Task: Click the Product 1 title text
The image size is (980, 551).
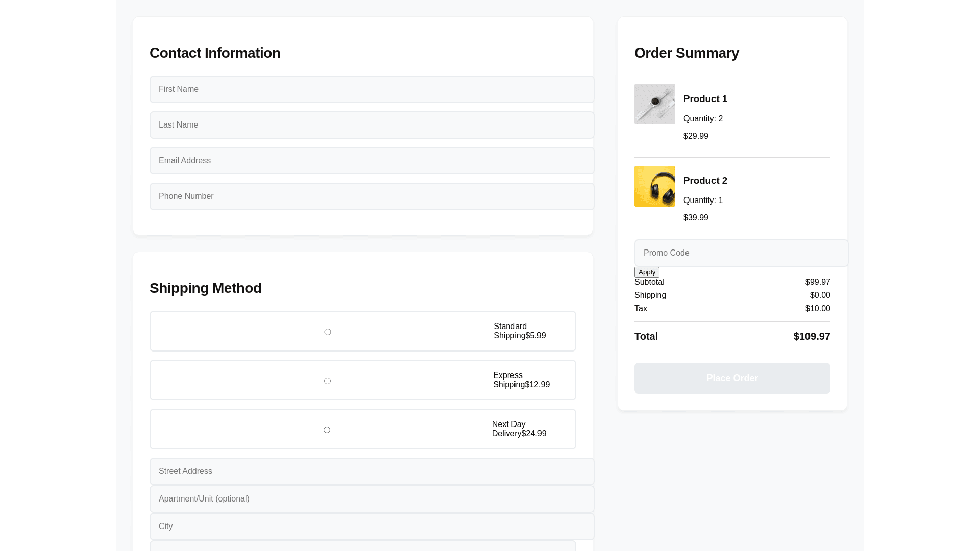Action: [705, 99]
